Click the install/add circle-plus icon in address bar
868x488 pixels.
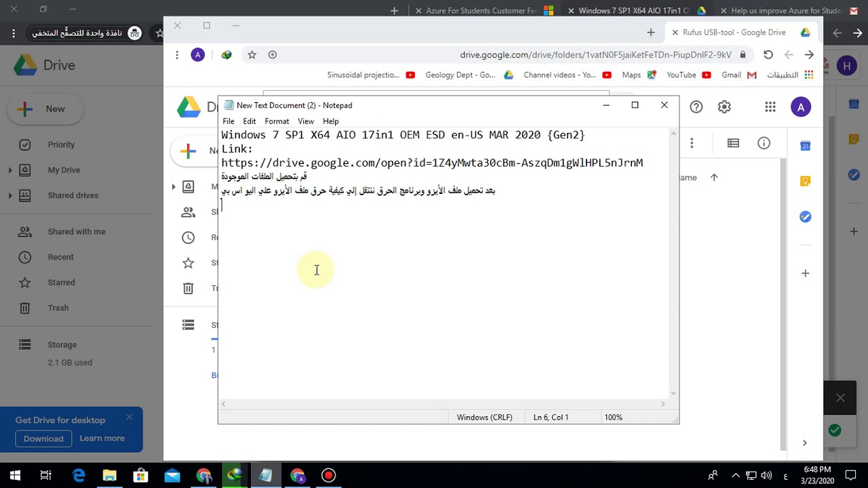(x=272, y=55)
